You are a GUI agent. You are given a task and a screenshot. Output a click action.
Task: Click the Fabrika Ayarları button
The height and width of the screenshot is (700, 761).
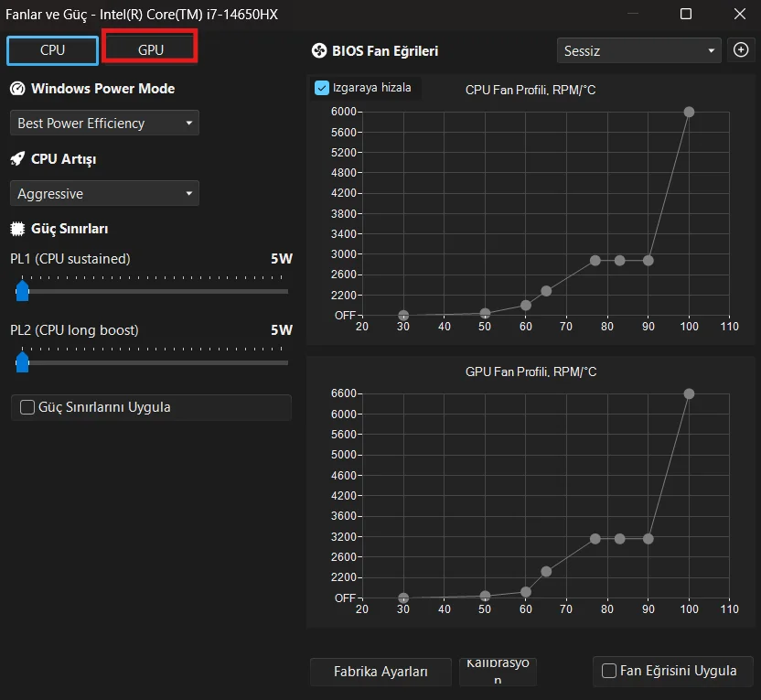coord(381,672)
